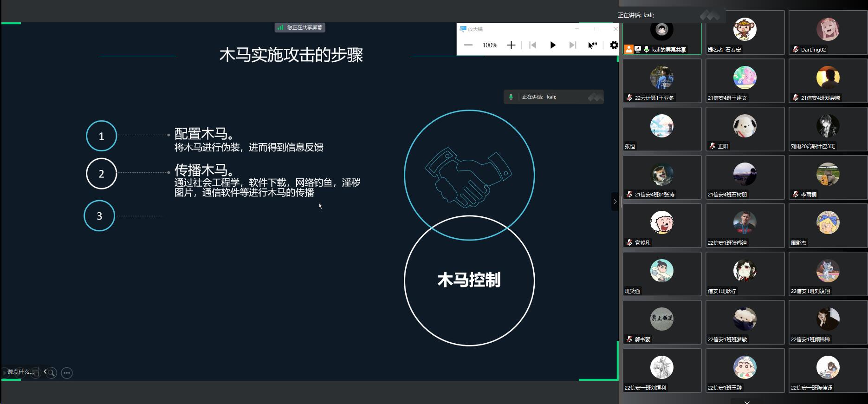Click the magnifying glass icon on slide toolbar
Viewport: 868px width, 404px height.
(x=52, y=373)
